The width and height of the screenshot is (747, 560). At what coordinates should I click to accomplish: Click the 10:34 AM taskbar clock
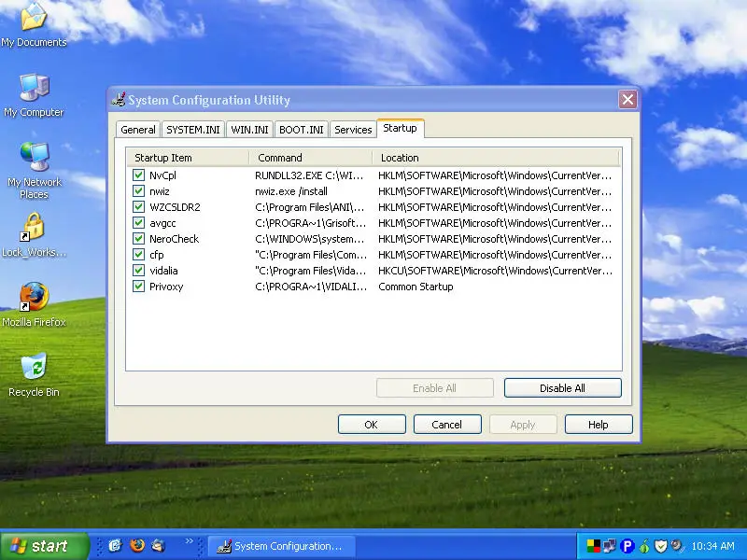[712, 546]
